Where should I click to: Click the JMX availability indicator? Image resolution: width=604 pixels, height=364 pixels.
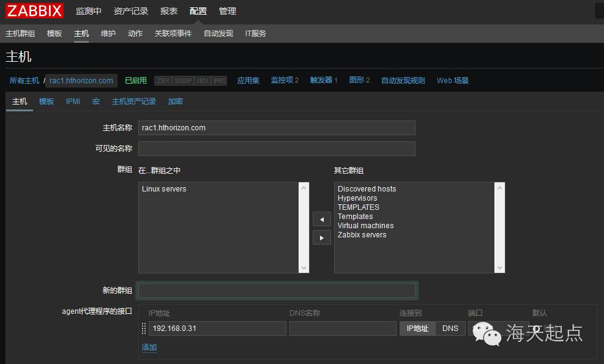[203, 81]
